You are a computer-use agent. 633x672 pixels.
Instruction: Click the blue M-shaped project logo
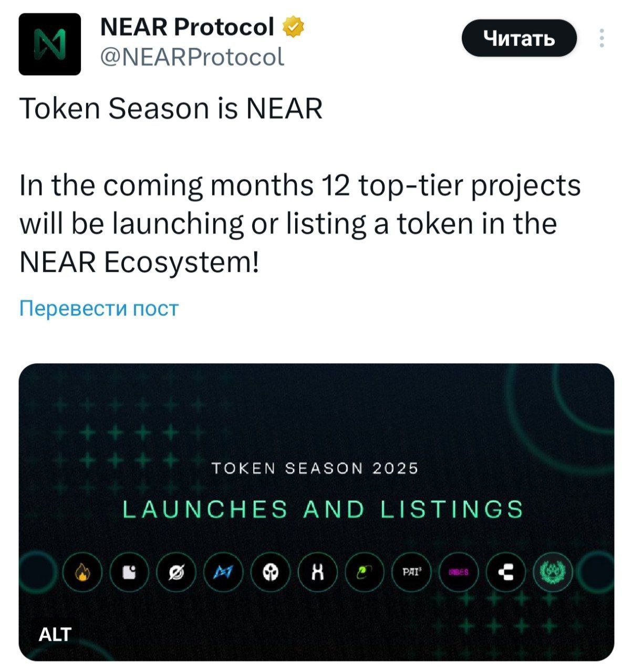tap(223, 572)
